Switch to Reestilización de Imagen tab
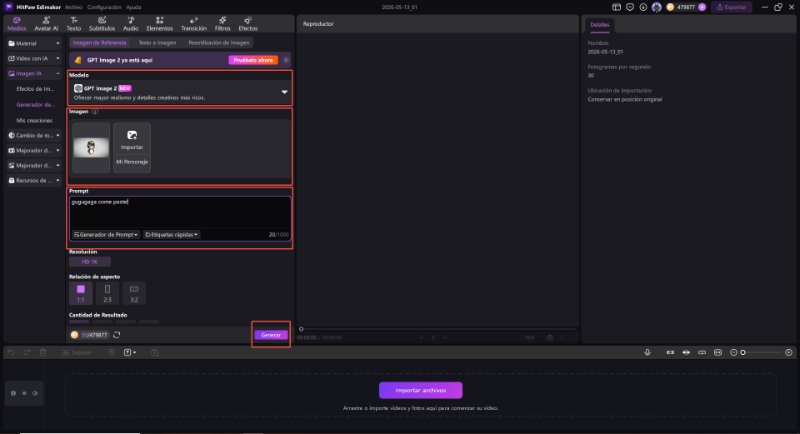 click(x=219, y=43)
